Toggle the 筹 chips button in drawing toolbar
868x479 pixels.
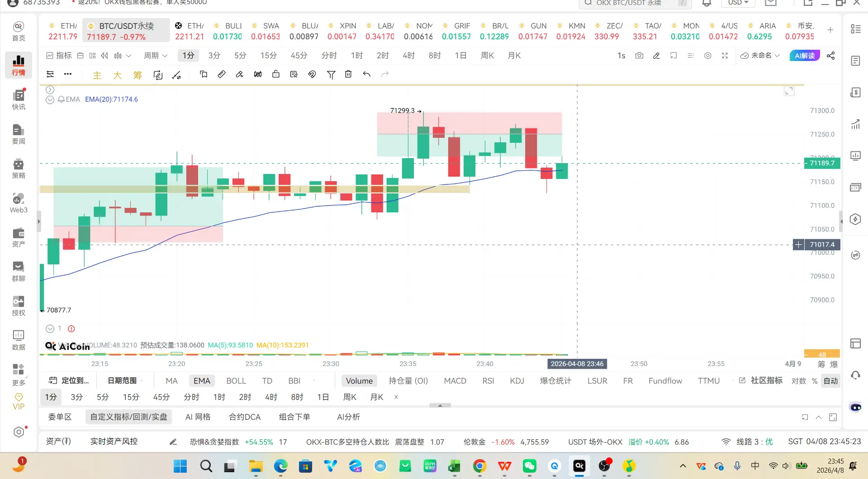point(138,75)
